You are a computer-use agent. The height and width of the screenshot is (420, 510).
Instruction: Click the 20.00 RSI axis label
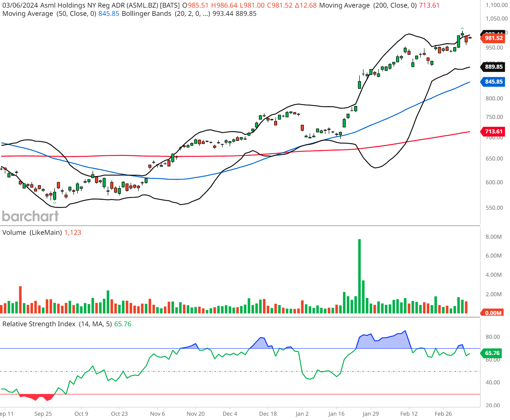point(492,405)
